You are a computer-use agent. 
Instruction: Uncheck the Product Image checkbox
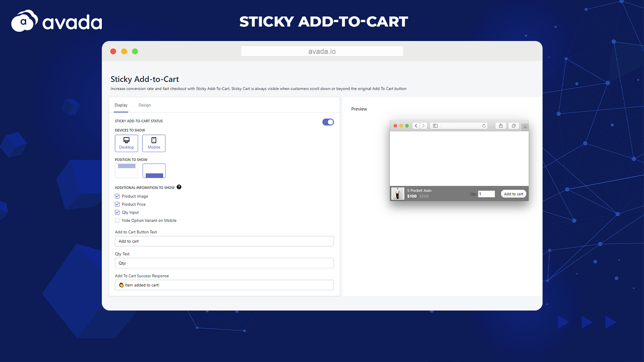pyautogui.click(x=118, y=196)
